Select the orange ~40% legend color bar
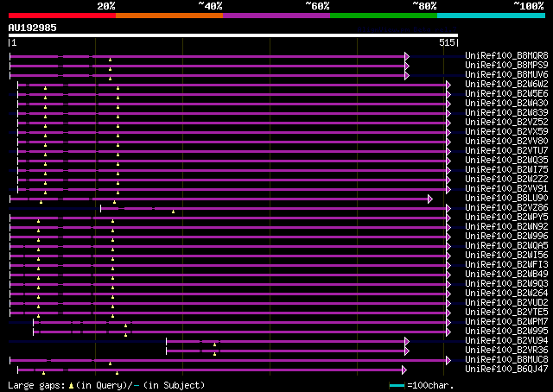Image resolution: width=553 pixels, height=392 pixels. click(168, 16)
